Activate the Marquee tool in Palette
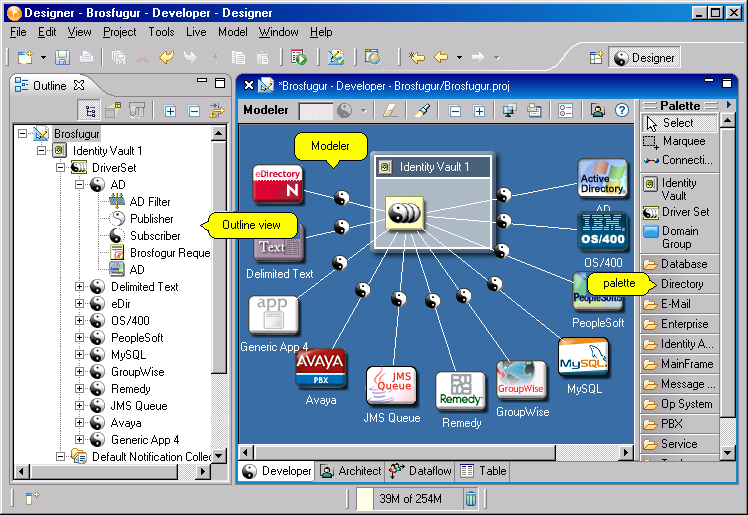 (679, 142)
